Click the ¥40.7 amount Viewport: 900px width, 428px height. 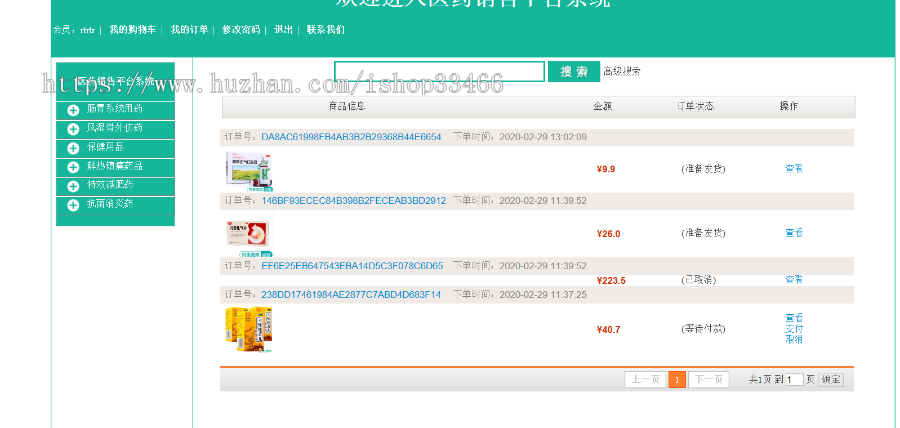pos(608,329)
